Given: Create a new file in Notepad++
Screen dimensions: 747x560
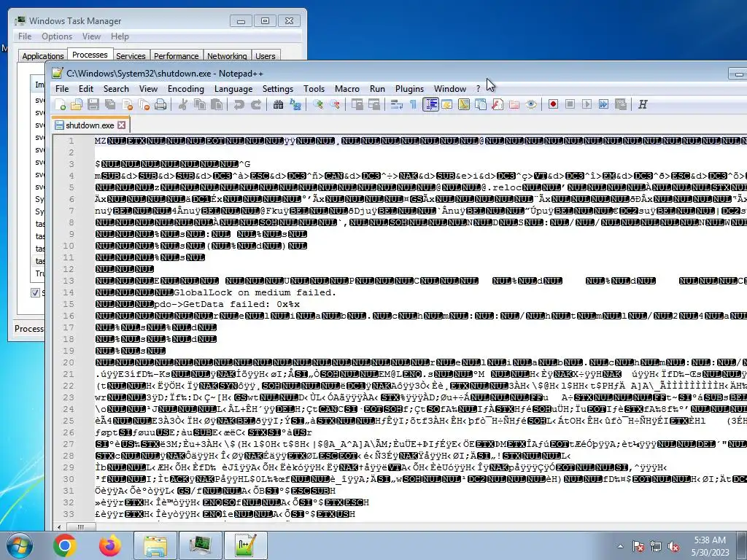Looking at the screenshot, I should point(60,105).
